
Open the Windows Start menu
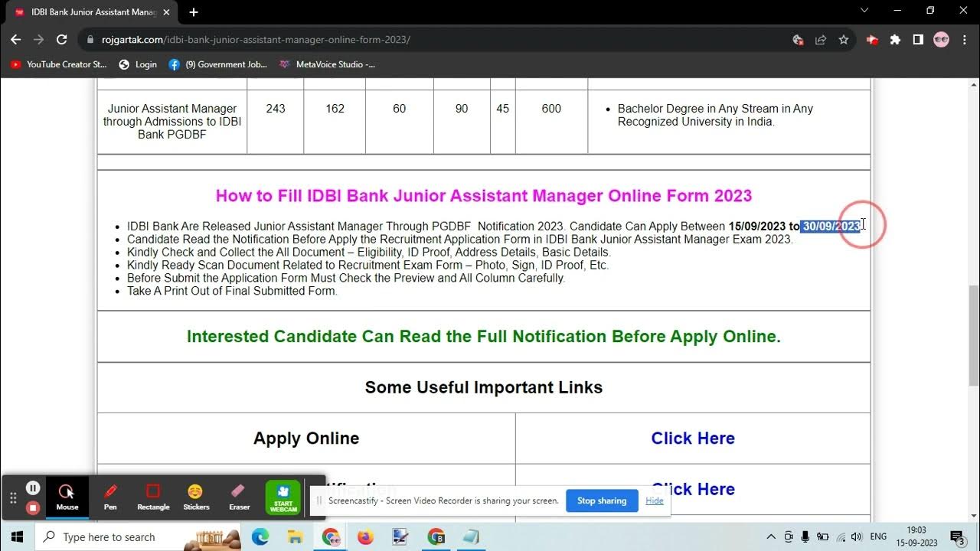tap(17, 536)
